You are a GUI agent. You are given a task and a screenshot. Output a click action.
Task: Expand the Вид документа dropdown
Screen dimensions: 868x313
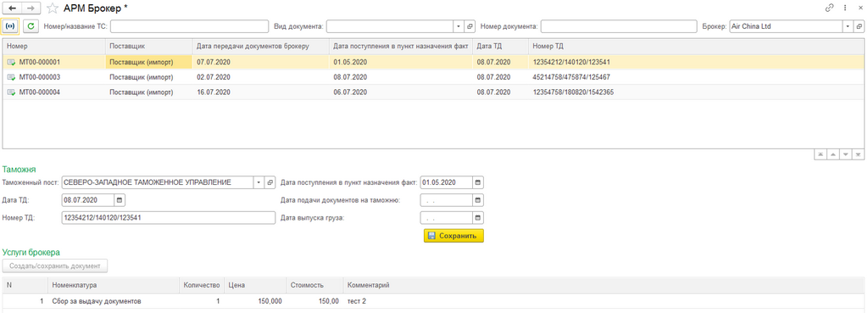tap(459, 26)
